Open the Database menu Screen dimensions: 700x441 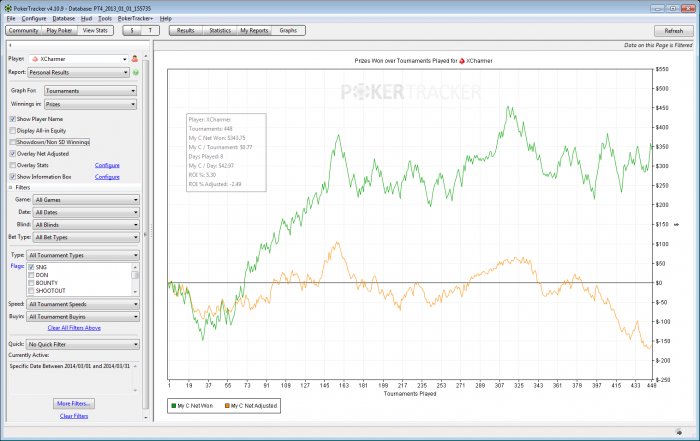(x=64, y=19)
